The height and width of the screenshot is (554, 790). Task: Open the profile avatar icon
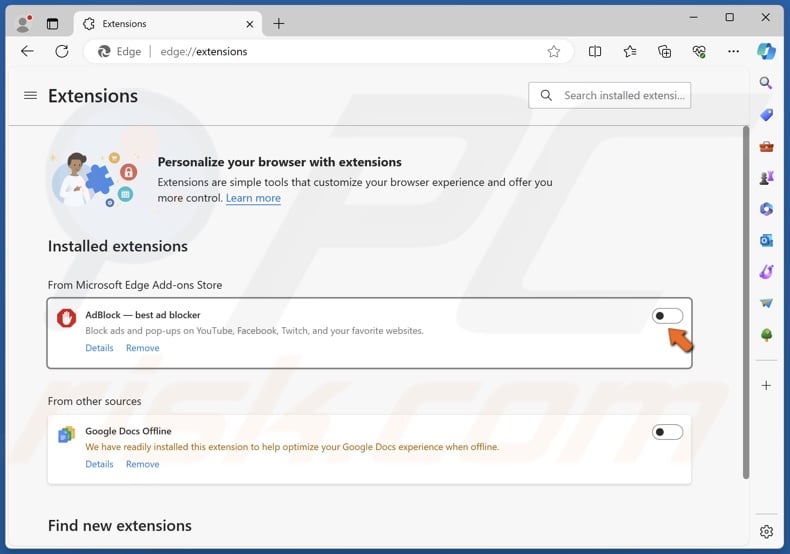coord(23,24)
